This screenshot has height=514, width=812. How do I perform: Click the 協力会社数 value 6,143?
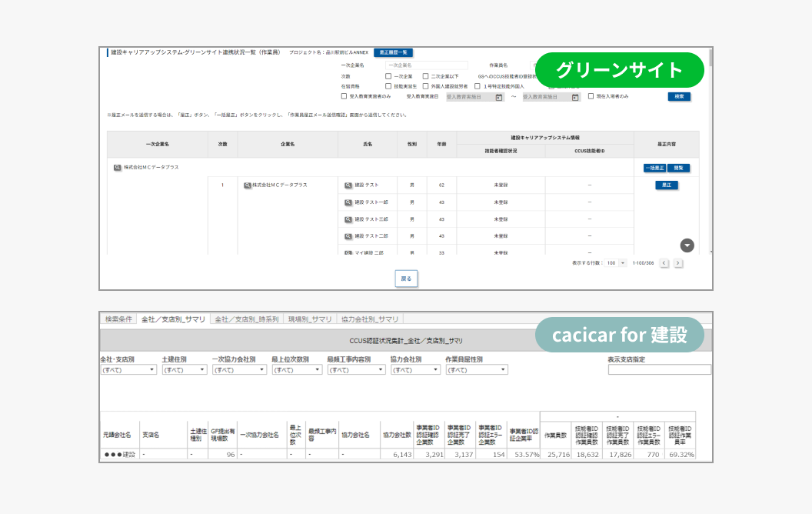pyautogui.click(x=402, y=455)
